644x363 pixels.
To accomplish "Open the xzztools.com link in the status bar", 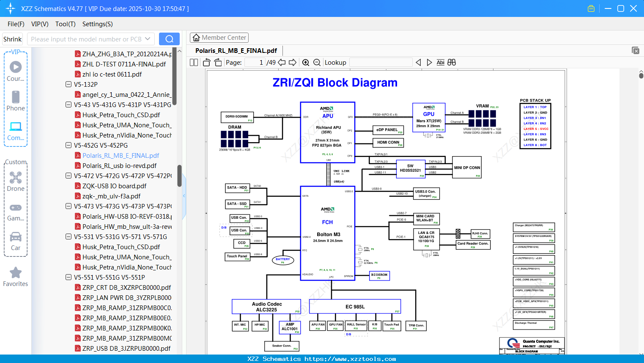I will pyautogui.click(x=350, y=359).
